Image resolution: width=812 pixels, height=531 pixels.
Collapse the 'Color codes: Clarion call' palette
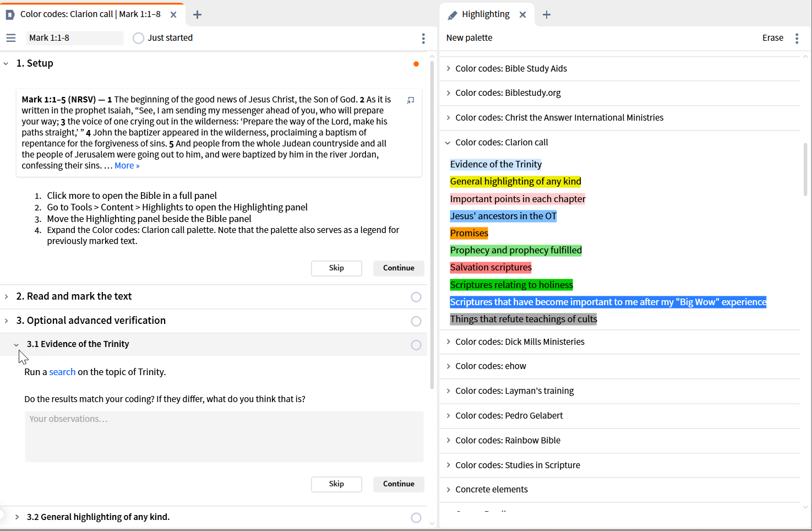tap(447, 143)
